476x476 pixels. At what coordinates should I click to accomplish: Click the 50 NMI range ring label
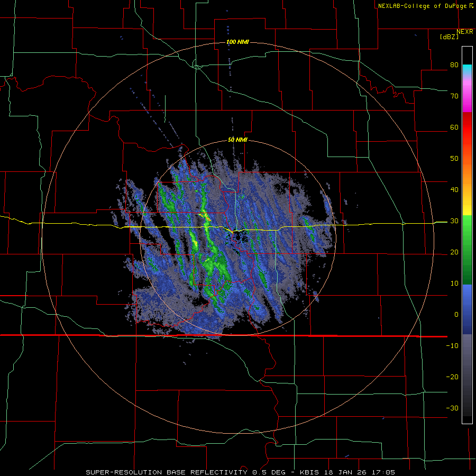pyautogui.click(x=237, y=140)
